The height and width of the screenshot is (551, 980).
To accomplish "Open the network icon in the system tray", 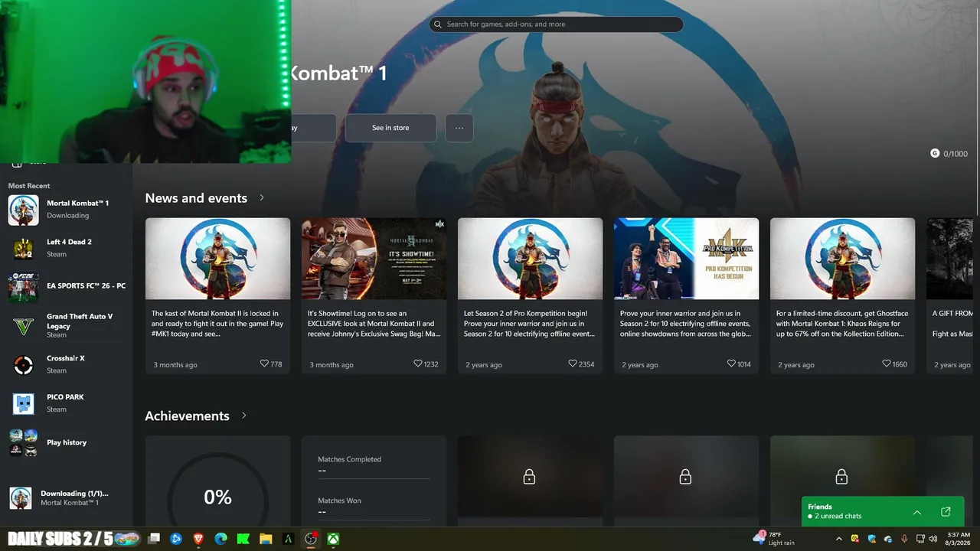I will (x=920, y=539).
